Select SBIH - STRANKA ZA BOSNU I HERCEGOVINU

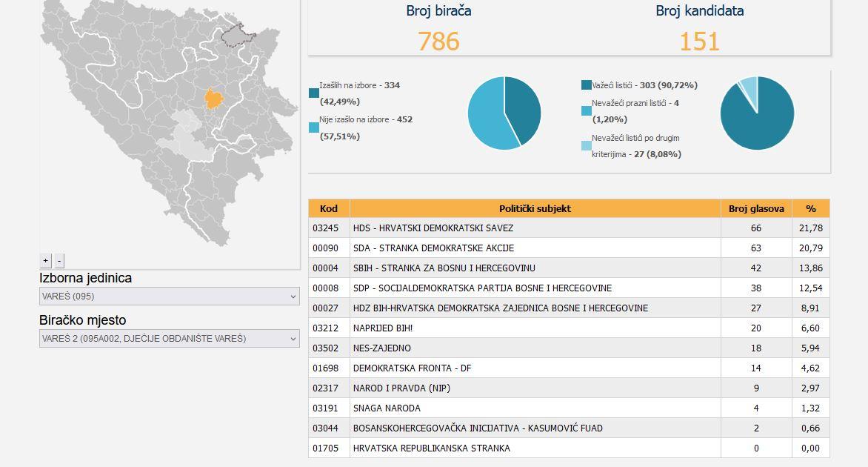[x=569, y=268]
